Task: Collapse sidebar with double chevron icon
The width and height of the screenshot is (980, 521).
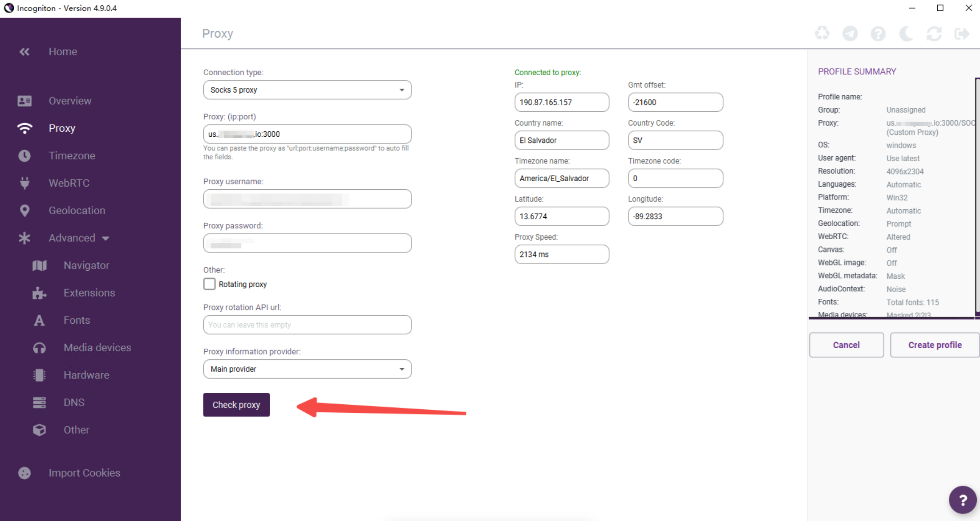Action: (x=24, y=52)
